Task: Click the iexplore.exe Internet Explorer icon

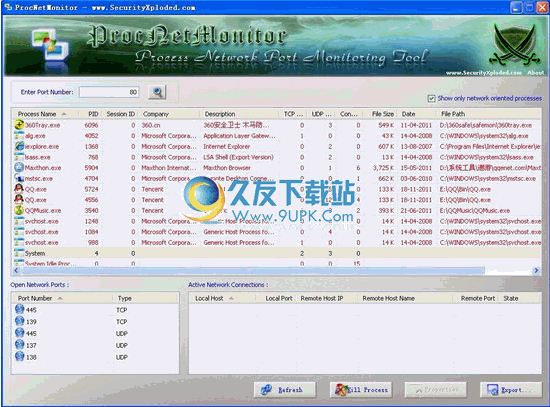Action: click(19, 146)
